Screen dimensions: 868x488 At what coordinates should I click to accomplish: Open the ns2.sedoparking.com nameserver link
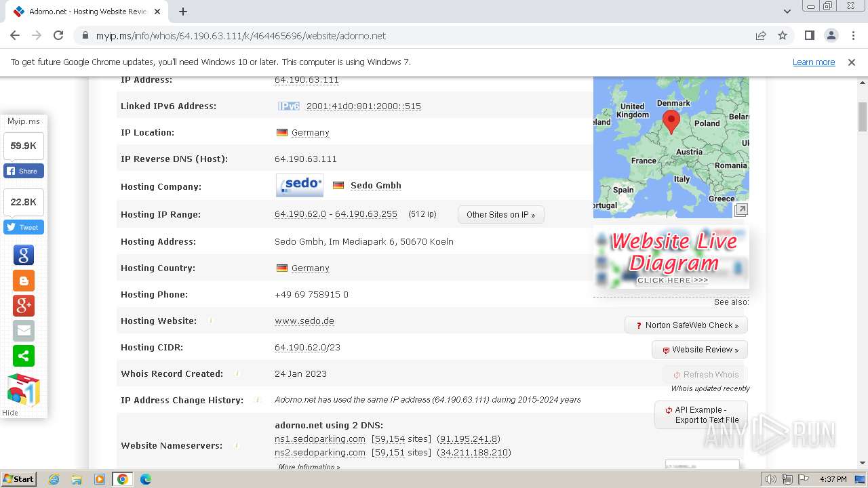pos(320,453)
